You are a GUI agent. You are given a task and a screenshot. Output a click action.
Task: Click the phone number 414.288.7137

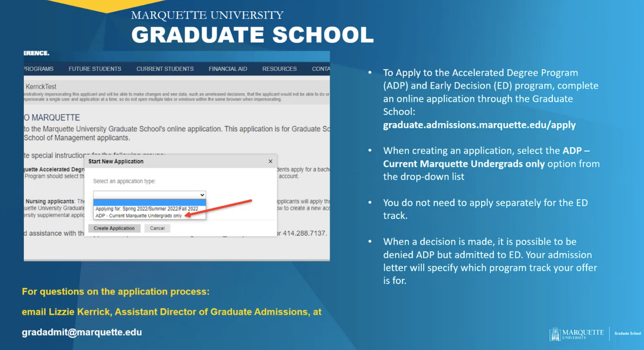(305, 233)
